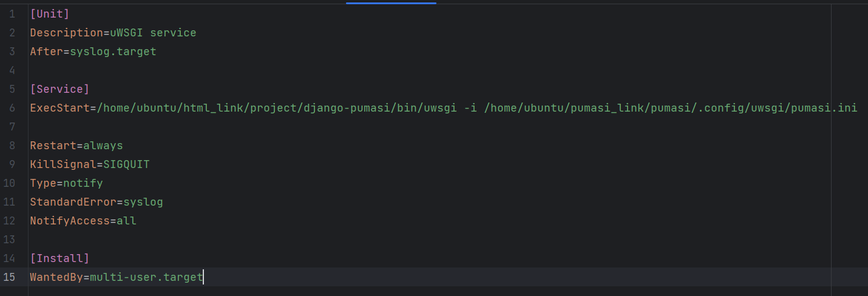Click the StandardError=syslog line
Image resolution: width=868 pixels, height=296 pixels.
[x=97, y=202]
